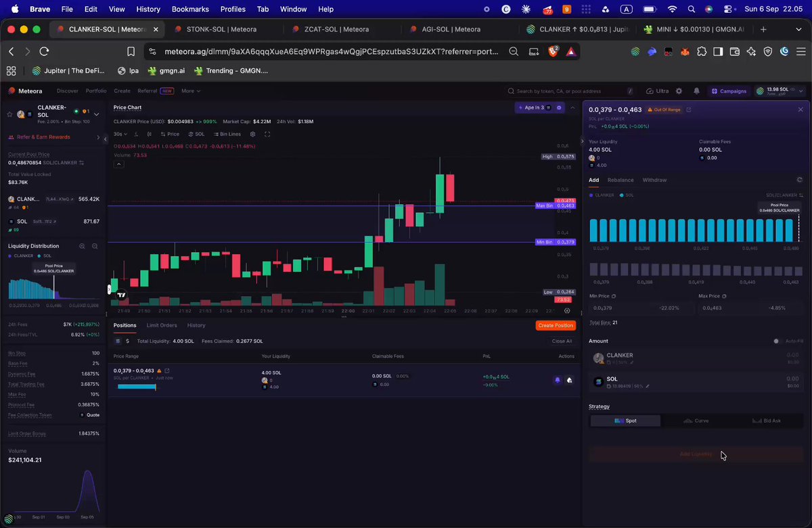Image resolution: width=812 pixels, height=528 pixels.
Task: Open the Brave Wallet icon
Action: click(734, 51)
